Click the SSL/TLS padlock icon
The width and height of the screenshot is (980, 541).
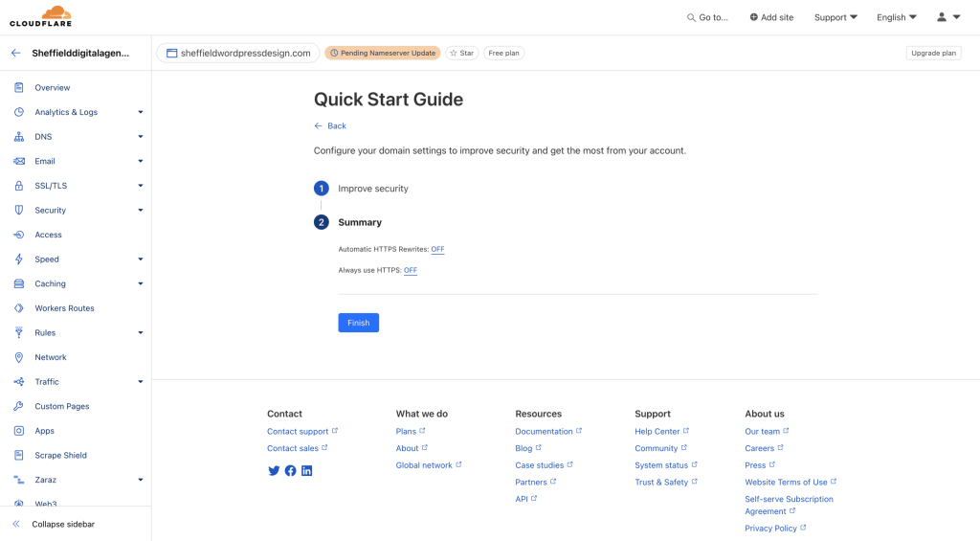coord(19,186)
